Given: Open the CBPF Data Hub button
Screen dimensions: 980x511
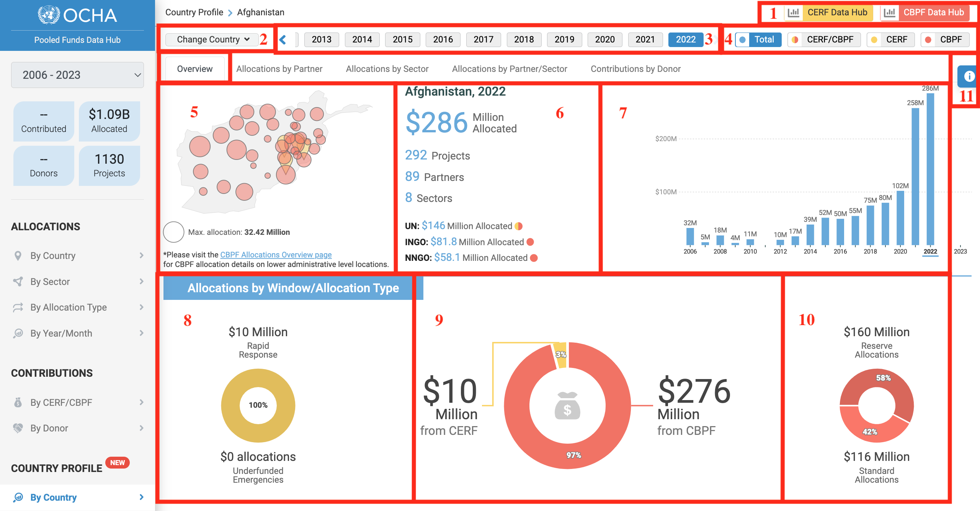Looking at the screenshot, I should tap(925, 13).
